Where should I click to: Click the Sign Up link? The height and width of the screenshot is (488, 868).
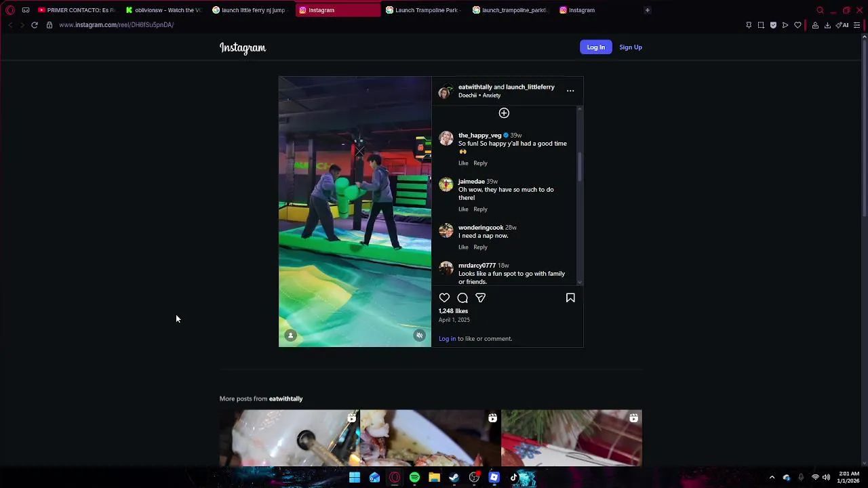click(x=631, y=47)
